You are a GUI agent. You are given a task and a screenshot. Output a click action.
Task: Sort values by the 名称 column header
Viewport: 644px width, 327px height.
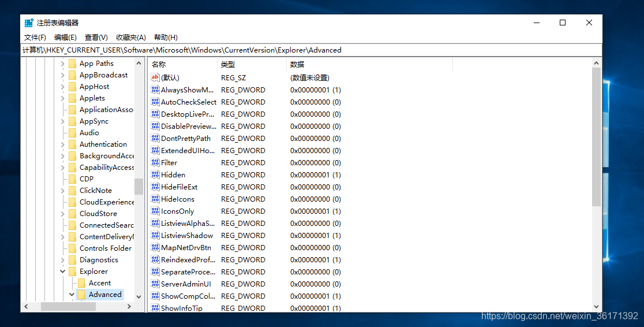182,65
